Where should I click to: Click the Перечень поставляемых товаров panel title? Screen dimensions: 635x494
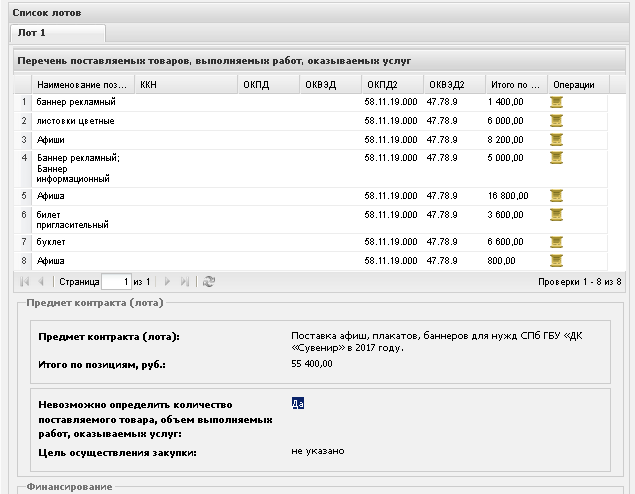(214, 61)
